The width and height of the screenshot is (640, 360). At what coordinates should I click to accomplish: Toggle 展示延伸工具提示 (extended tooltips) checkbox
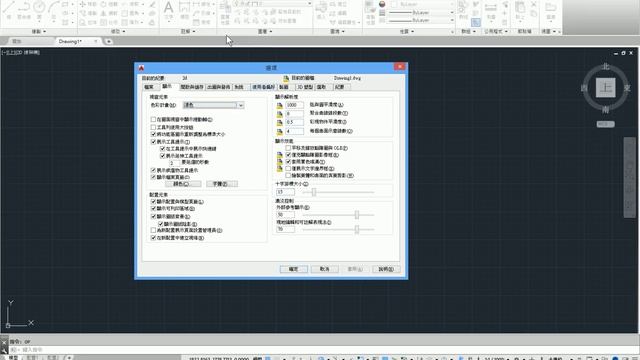tap(162, 156)
